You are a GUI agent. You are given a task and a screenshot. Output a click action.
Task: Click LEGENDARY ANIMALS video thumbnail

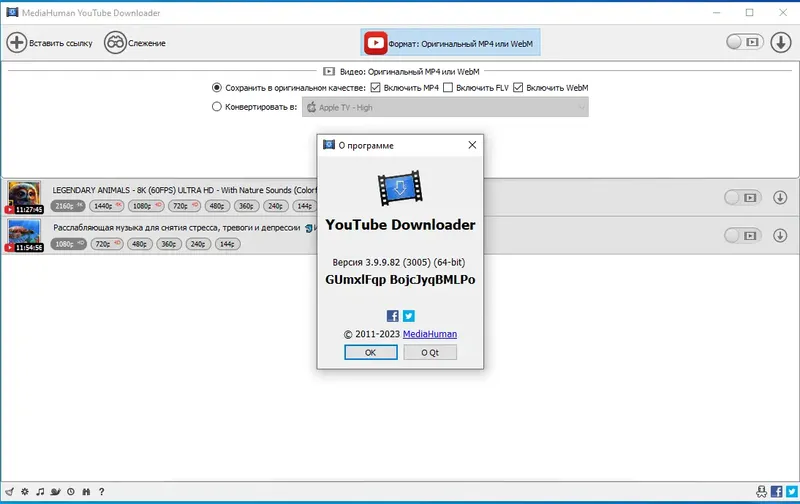pos(24,197)
